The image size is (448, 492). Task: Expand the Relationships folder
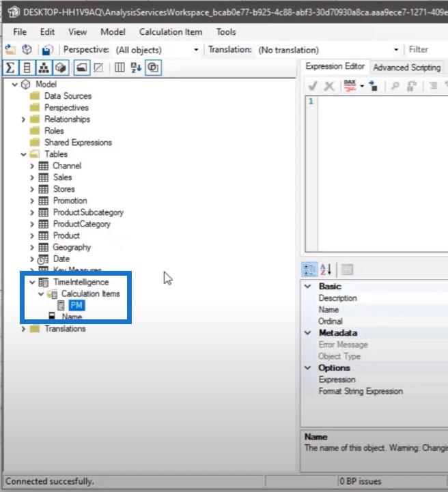pyautogui.click(x=23, y=119)
